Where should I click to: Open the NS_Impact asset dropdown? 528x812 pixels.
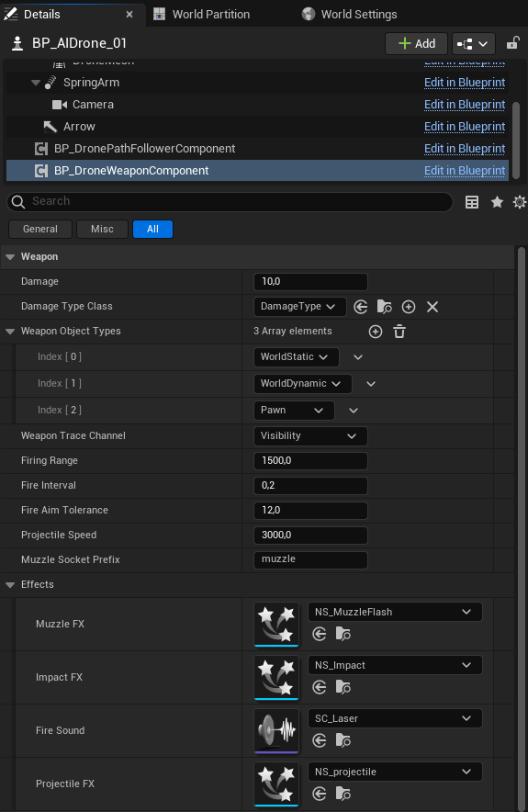point(395,665)
